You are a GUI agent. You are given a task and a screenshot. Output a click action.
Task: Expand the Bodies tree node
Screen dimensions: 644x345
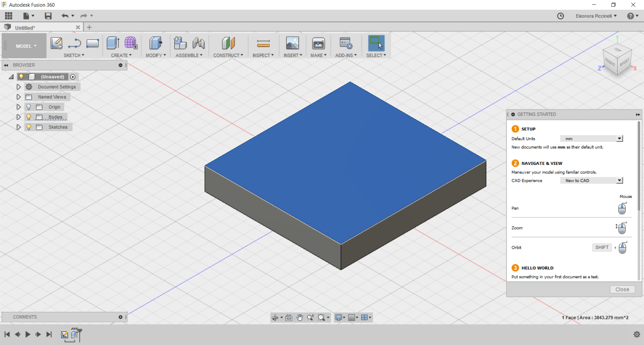pyautogui.click(x=18, y=117)
